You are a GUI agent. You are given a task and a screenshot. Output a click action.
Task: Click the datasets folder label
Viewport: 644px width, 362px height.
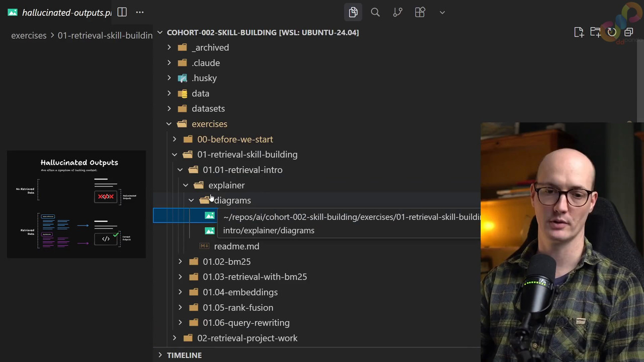tap(208, 109)
